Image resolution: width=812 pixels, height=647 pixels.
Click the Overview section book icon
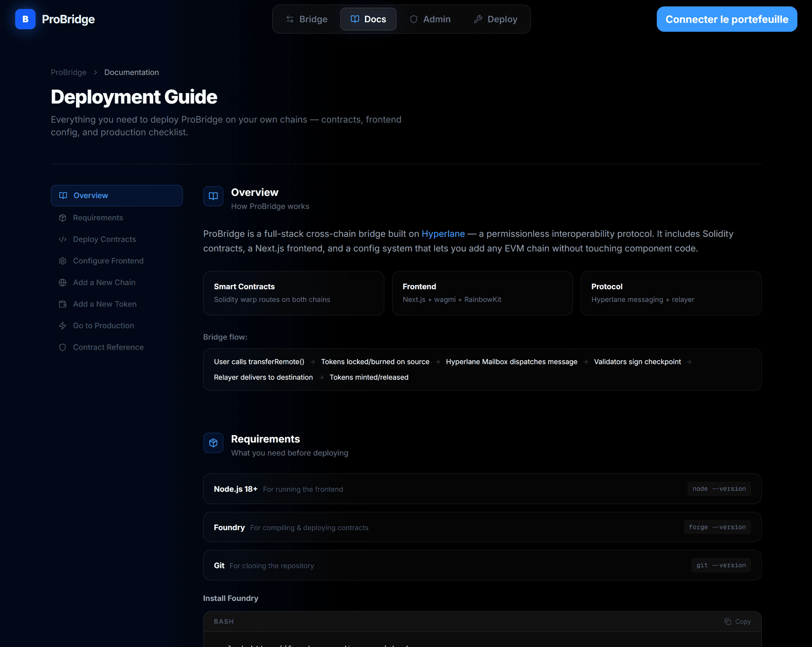pyautogui.click(x=213, y=196)
